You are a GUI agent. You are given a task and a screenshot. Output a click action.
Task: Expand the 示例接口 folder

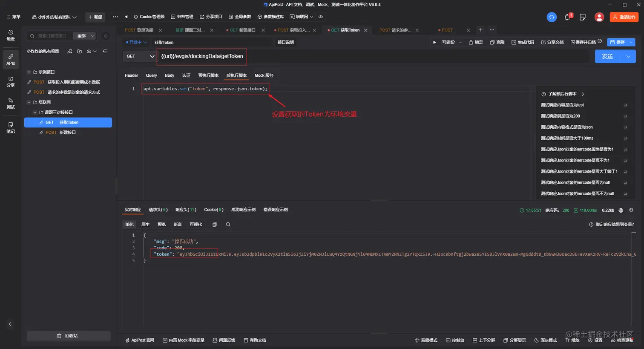29,72
